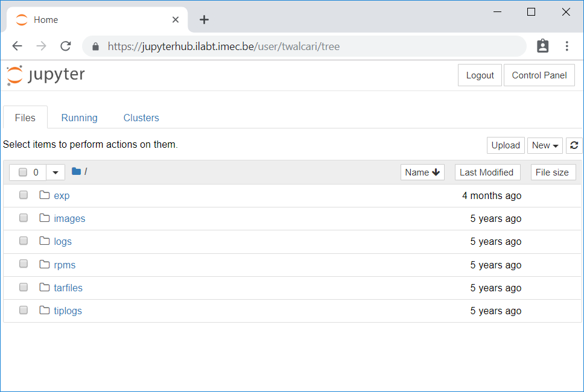The width and height of the screenshot is (584, 392).
Task: Open the tarfiles folder link
Action: tap(68, 288)
